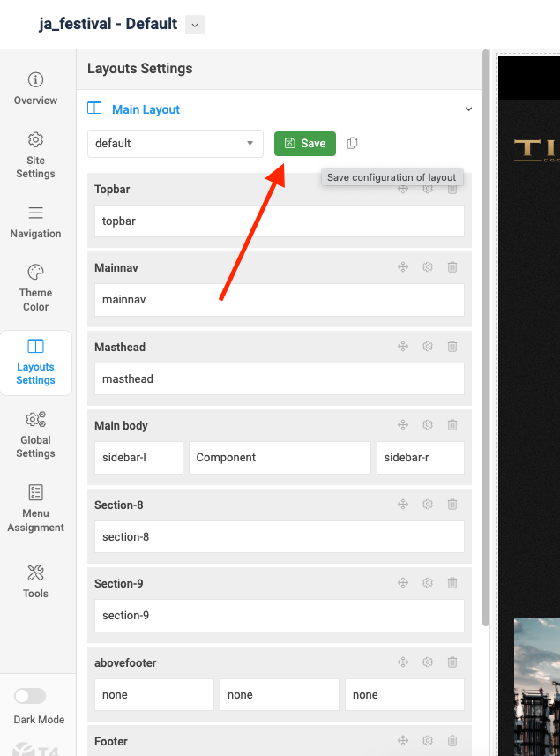Open Theme Color settings
This screenshot has height=756, width=560.
[35, 288]
